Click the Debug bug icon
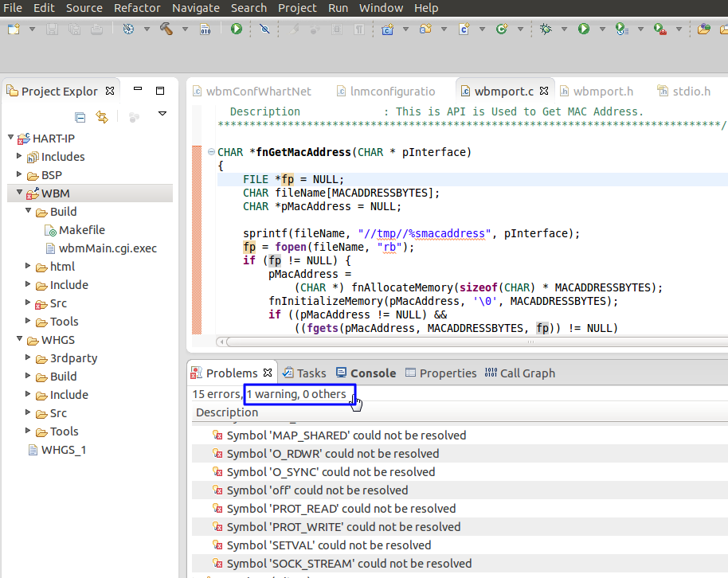728x578 pixels. (x=546, y=29)
